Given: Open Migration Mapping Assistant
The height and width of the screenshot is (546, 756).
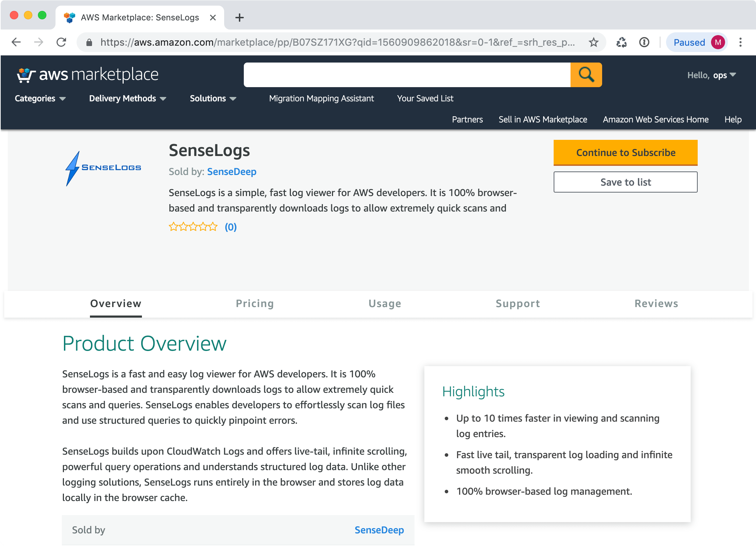Looking at the screenshot, I should coord(321,99).
